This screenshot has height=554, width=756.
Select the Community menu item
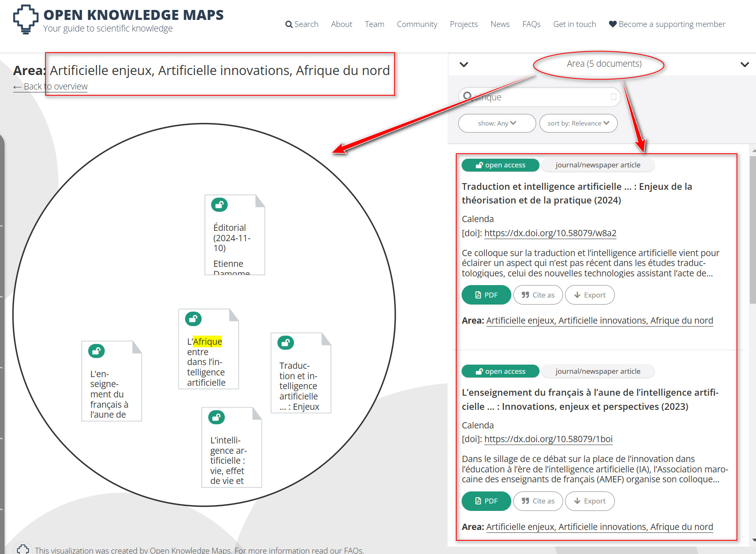(417, 24)
